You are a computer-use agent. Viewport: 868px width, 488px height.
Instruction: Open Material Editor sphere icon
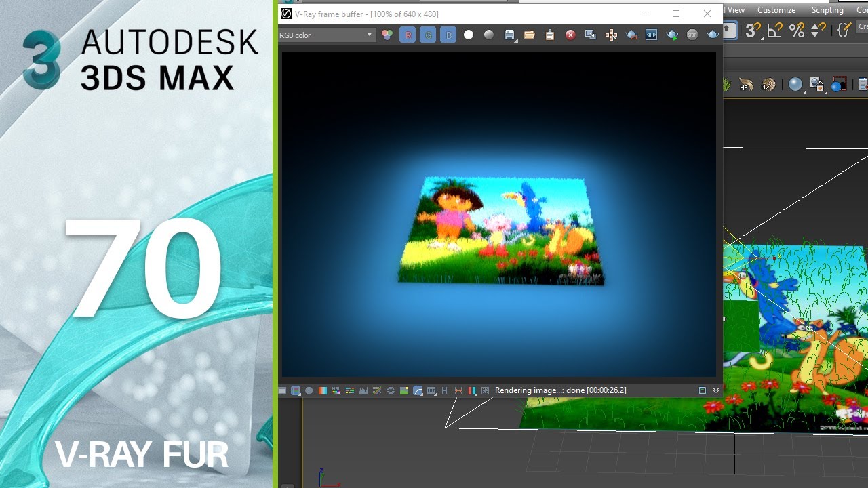(795, 85)
